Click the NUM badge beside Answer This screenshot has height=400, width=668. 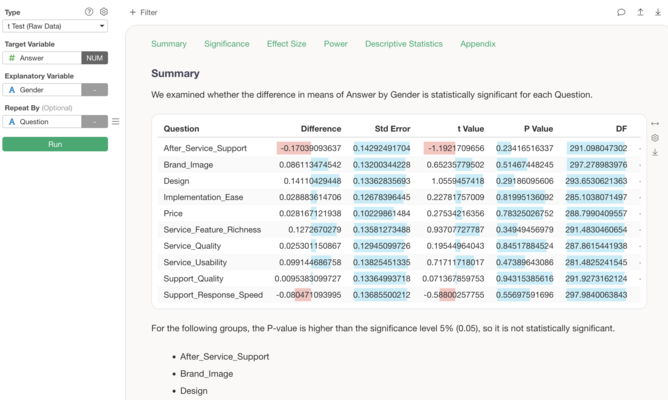[95, 58]
